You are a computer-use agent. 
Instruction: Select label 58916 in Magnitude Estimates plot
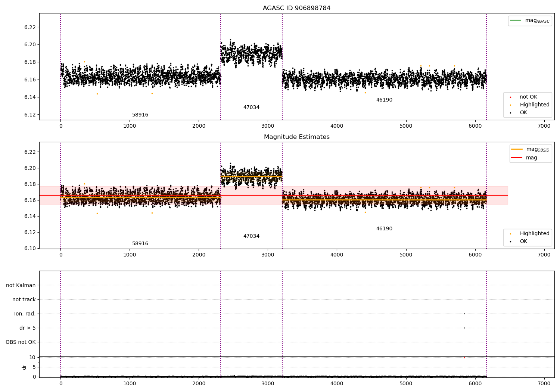(x=140, y=243)
